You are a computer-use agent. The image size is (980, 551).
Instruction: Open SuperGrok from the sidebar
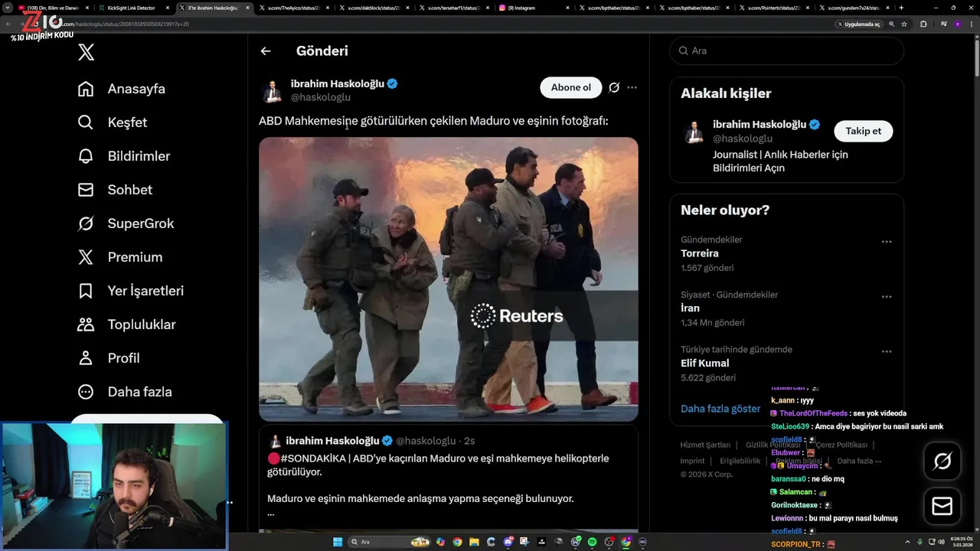click(126, 223)
